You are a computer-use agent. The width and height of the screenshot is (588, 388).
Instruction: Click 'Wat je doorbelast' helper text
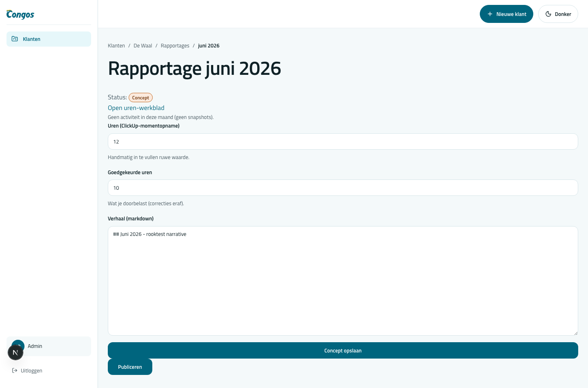point(146,204)
